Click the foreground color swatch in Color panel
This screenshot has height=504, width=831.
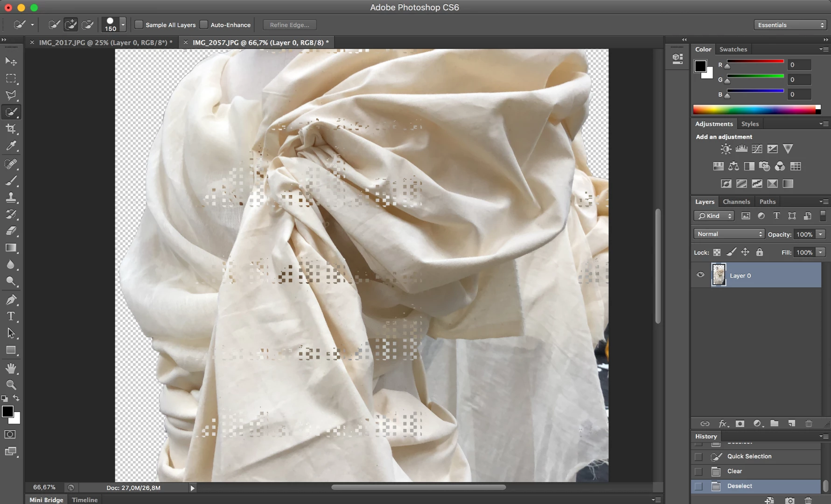tap(700, 66)
